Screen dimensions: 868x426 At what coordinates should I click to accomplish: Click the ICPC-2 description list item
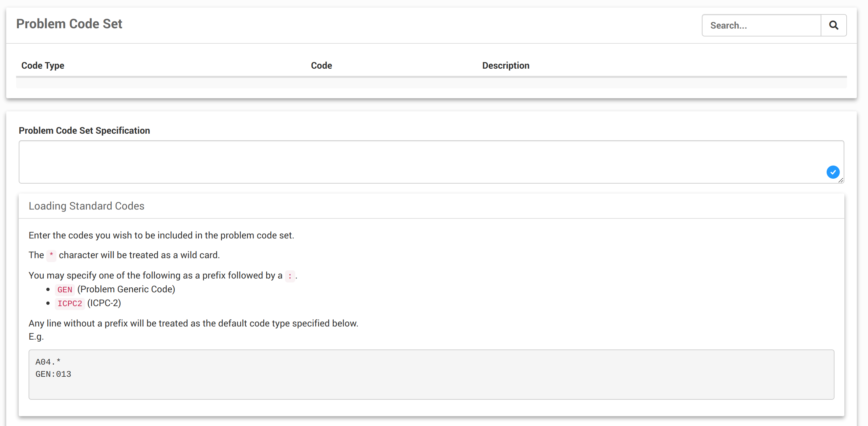coord(104,303)
